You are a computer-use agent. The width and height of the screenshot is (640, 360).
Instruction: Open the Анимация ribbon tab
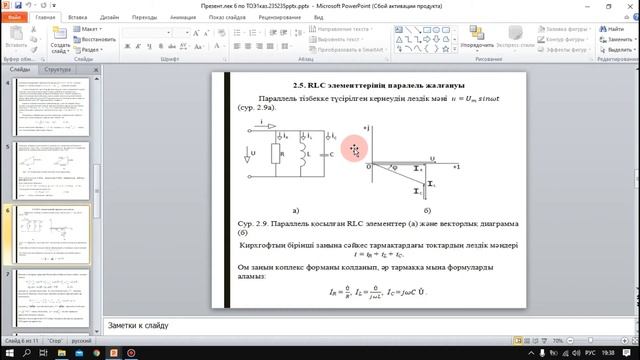coord(183,17)
